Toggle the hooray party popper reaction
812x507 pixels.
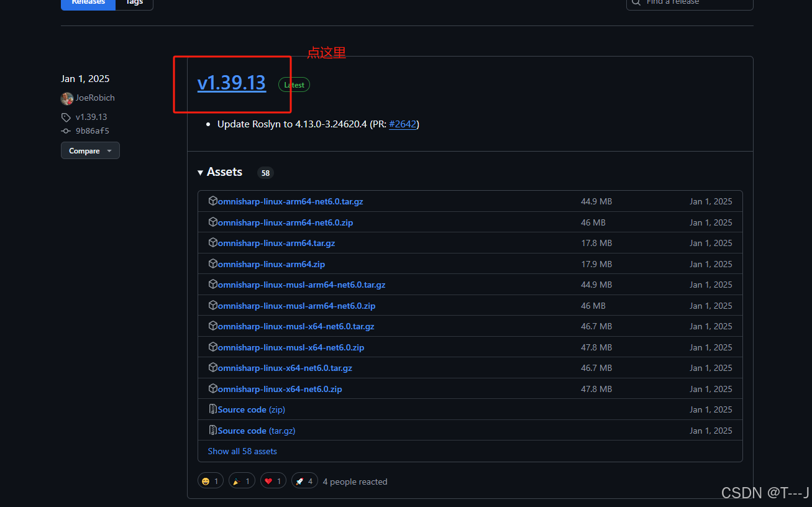point(242,481)
